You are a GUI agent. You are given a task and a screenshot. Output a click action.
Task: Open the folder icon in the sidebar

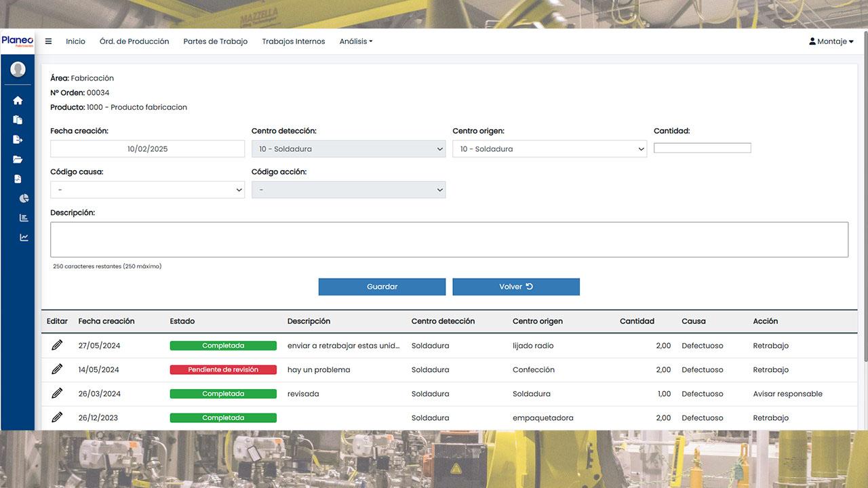pyautogui.click(x=18, y=159)
